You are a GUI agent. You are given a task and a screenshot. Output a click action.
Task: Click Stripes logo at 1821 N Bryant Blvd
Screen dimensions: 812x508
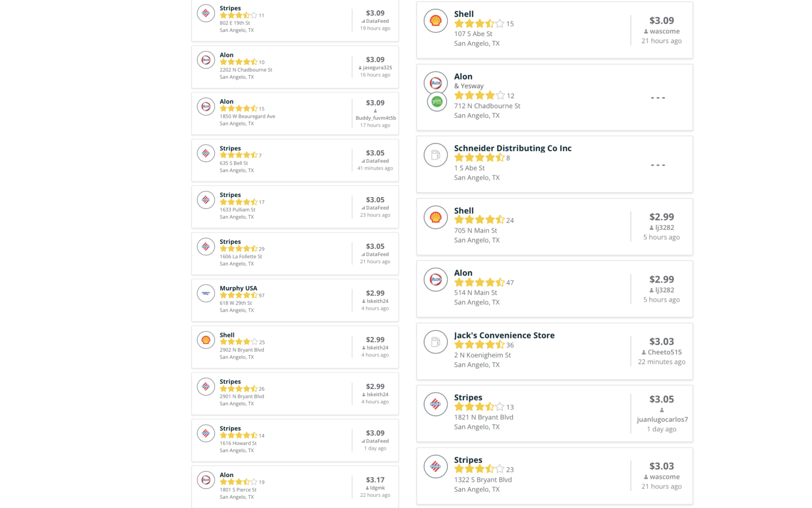435,404
